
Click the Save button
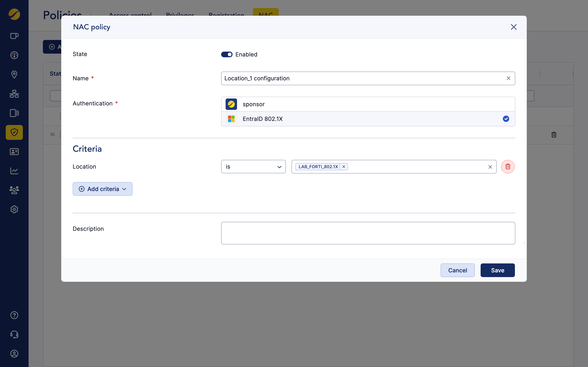[x=497, y=270]
